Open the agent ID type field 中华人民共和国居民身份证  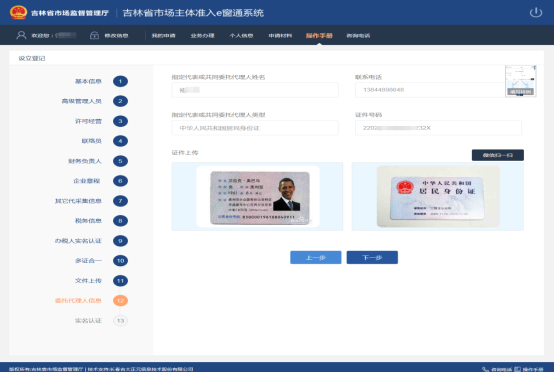click(x=255, y=128)
